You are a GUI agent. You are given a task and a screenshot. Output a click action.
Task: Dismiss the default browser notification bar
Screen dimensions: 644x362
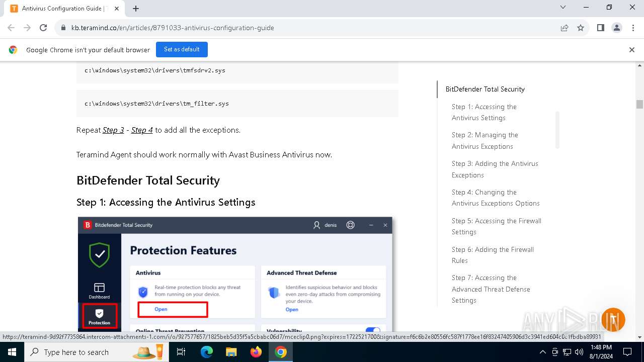tap(632, 50)
